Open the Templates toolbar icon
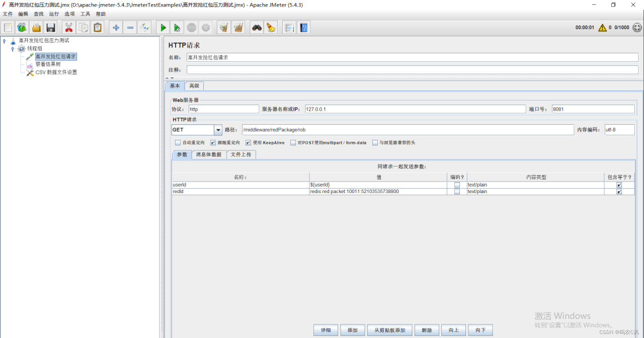The image size is (644, 338). (x=22, y=28)
